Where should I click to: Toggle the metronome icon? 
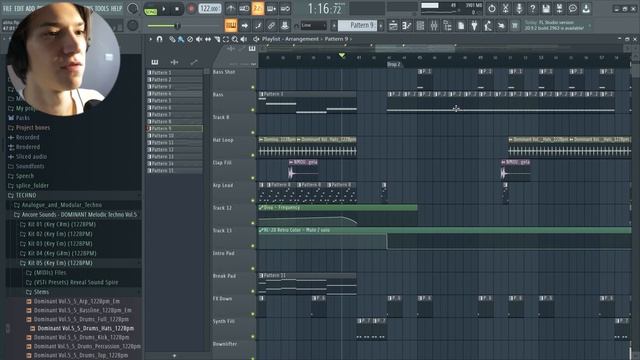click(x=231, y=9)
